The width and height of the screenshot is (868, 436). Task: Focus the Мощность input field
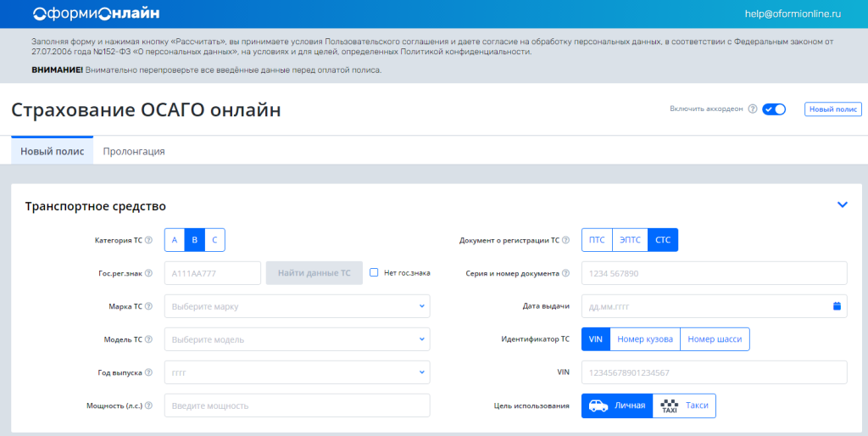(x=298, y=405)
